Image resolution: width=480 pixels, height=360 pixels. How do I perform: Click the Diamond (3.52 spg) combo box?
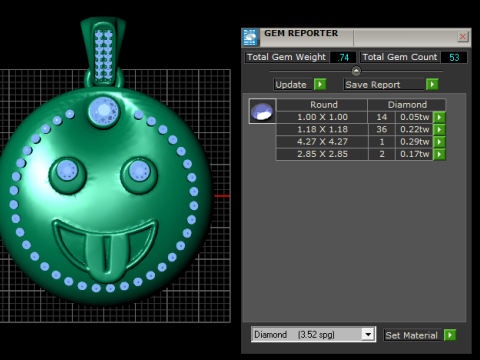click(313, 334)
